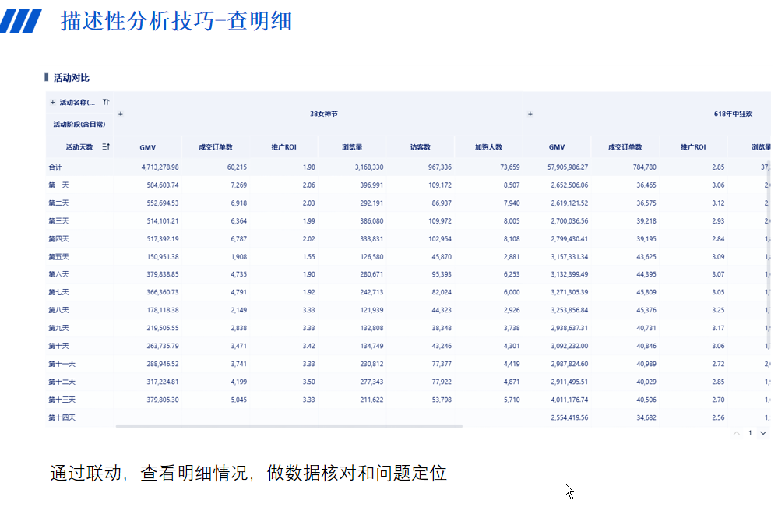The width and height of the screenshot is (778, 532).
Task: Select the 第八天 row label
Action: click(x=58, y=310)
